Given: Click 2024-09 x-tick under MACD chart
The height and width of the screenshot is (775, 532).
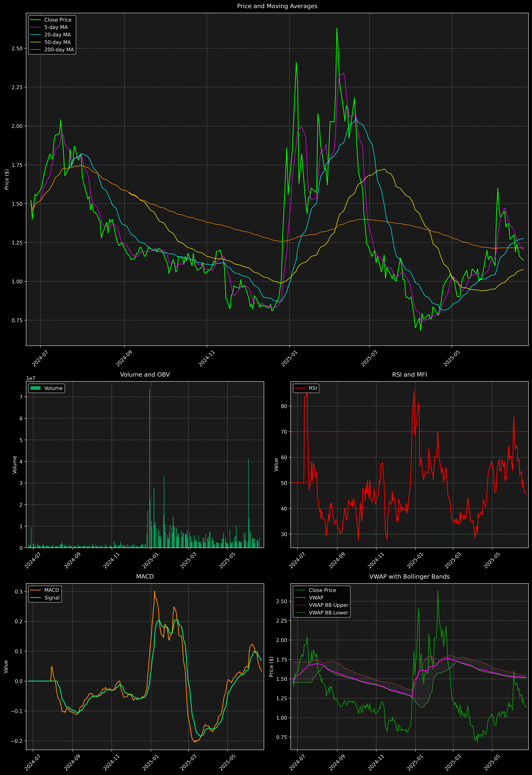Looking at the screenshot, I should click(73, 762).
